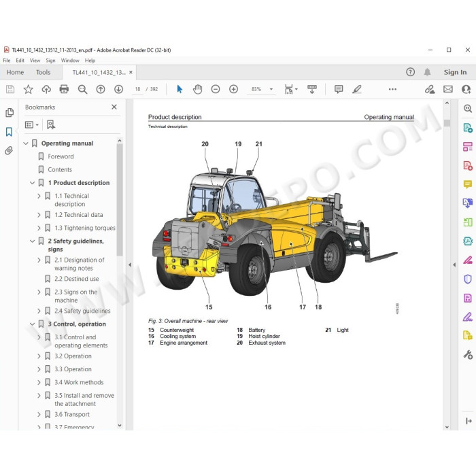Collapse 2 Safety guidelines, signs bookmark

pos(32,241)
